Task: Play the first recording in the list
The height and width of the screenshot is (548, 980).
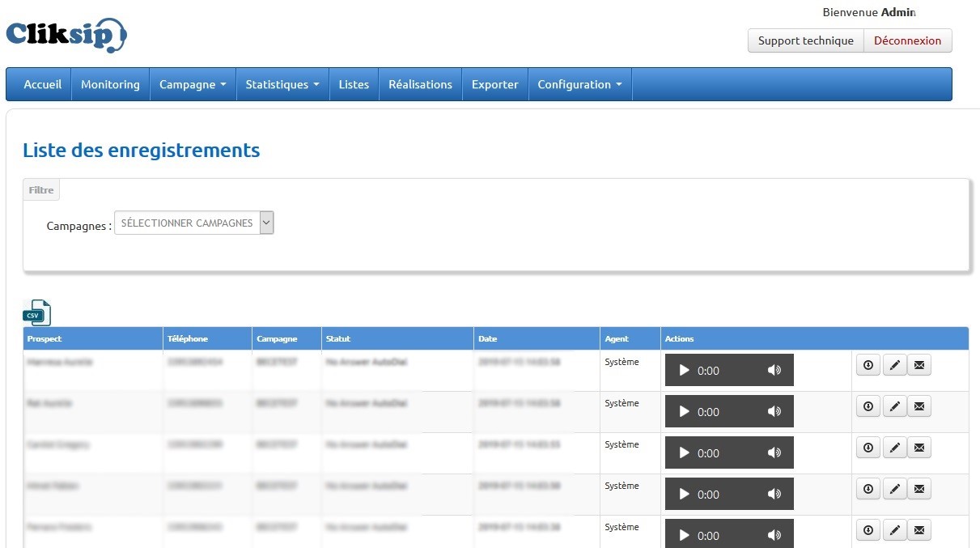Action: click(x=685, y=370)
